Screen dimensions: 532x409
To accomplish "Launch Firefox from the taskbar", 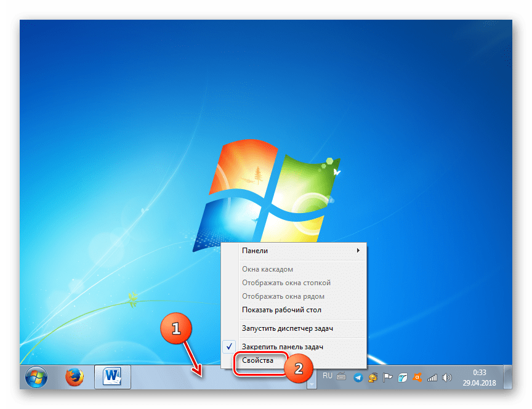I will pyautogui.click(x=75, y=377).
